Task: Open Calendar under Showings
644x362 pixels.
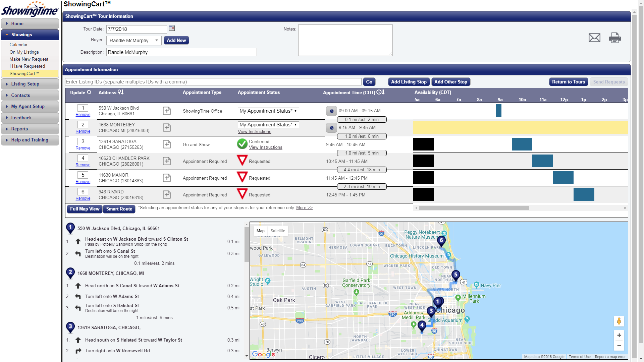Action: click(18, 45)
